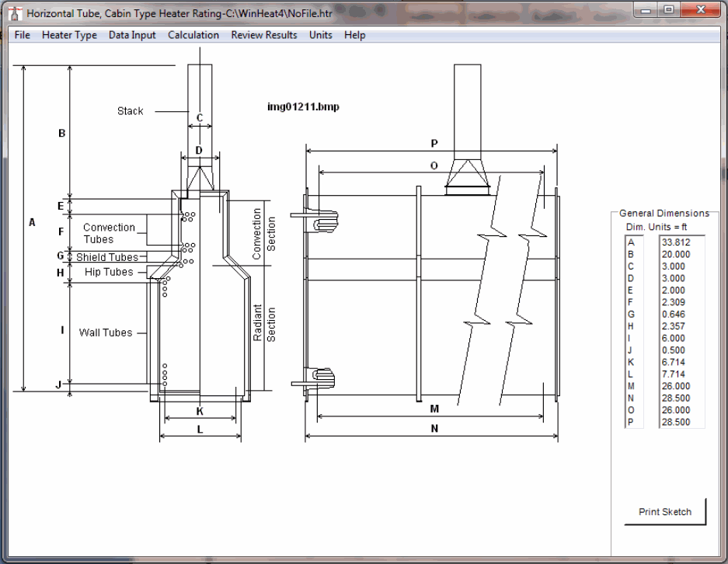Viewport: 728px width, 564px height.
Task: Close the heater rating window
Action: click(x=701, y=10)
